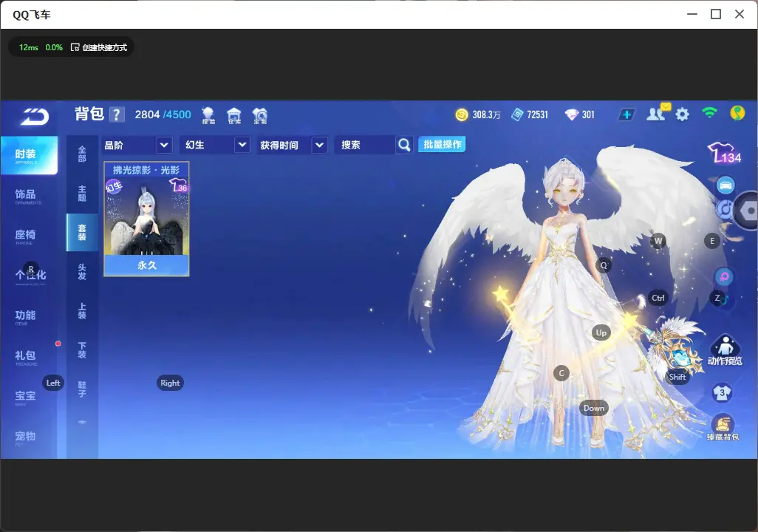Click the search magnifier icon
Image resolution: width=758 pixels, height=532 pixels.
coord(404,145)
